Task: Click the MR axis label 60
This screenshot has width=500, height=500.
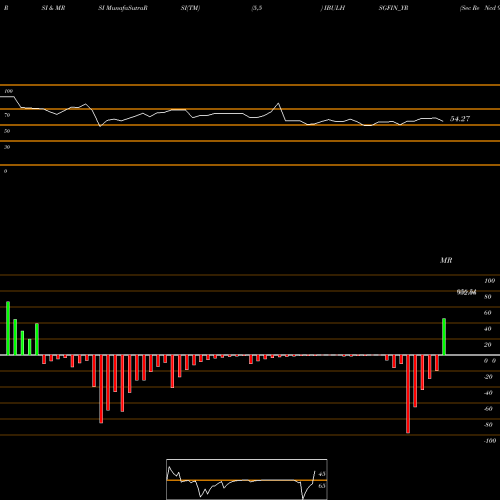Action: pos(488,313)
